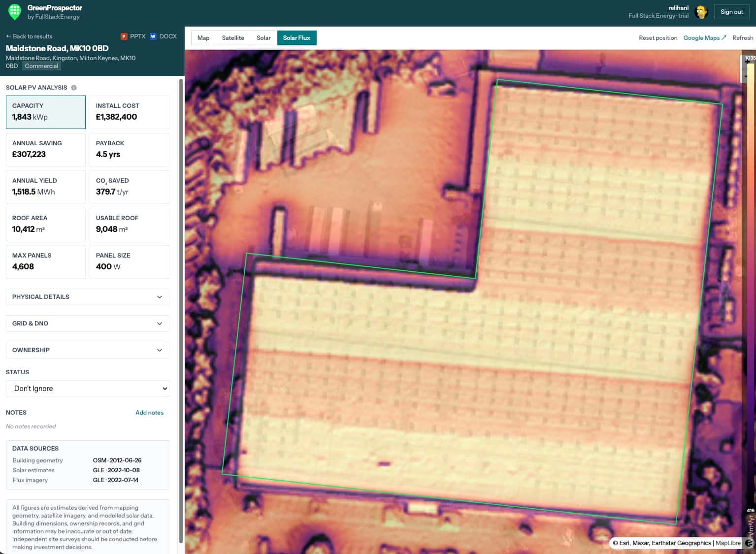Image resolution: width=756 pixels, height=554 pixels.
Task: Export report via Word DOCX icon
Action: 153,36
